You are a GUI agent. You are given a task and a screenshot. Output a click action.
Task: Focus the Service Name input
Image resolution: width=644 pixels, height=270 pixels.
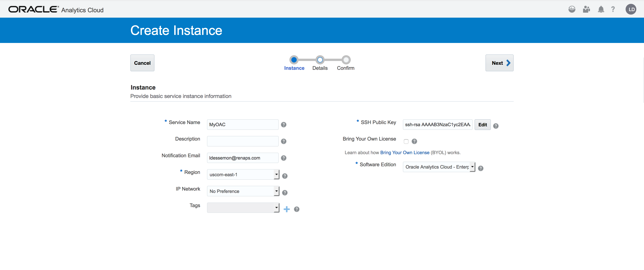(242, 124)
